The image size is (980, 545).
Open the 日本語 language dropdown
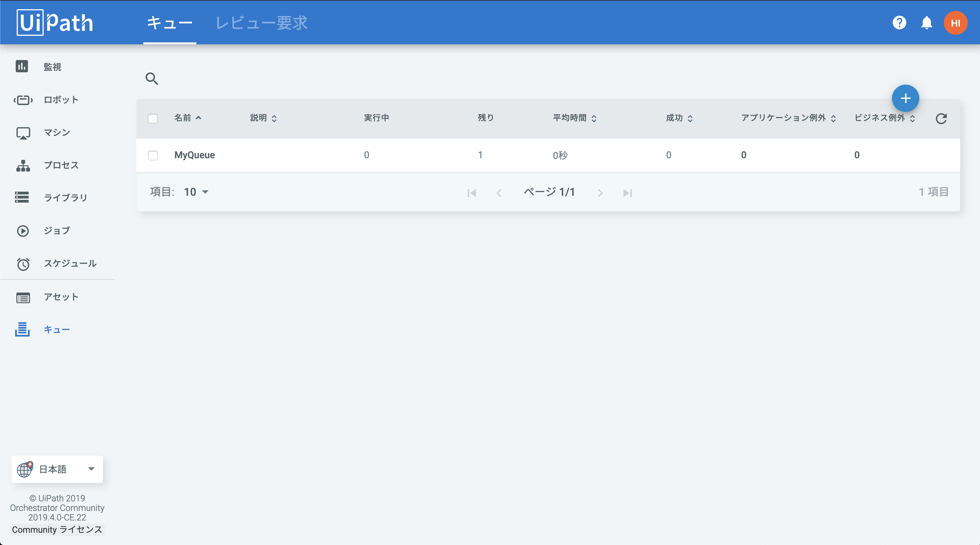[57, 469]
